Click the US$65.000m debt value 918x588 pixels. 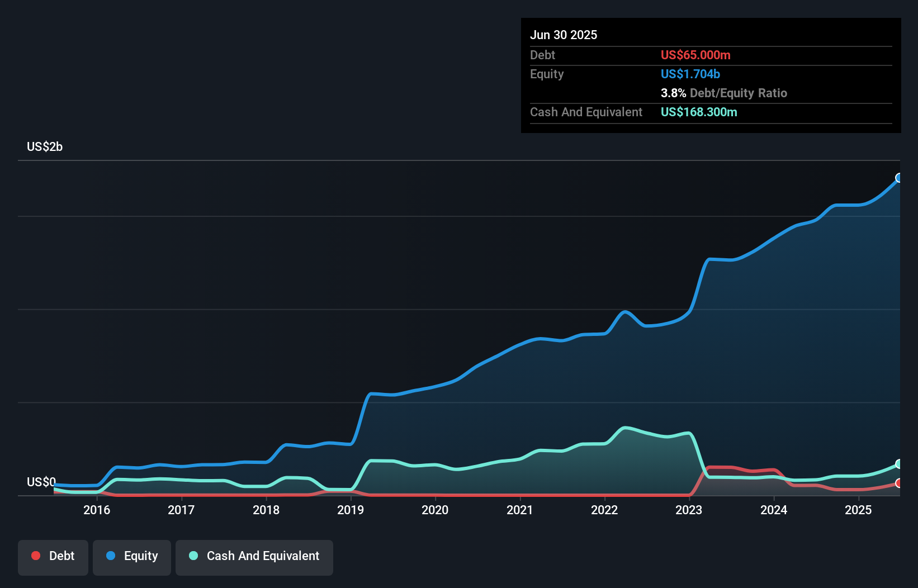pyautogui.click(x=695, y=55)
